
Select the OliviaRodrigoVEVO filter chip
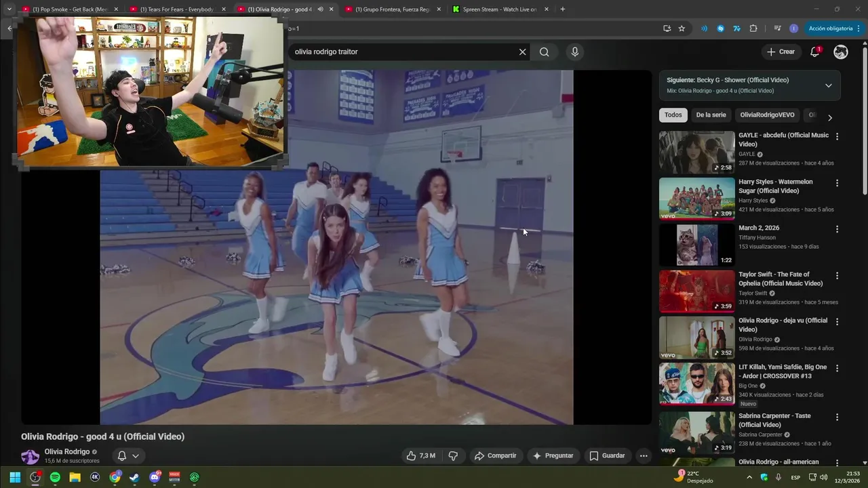(767, 115)
